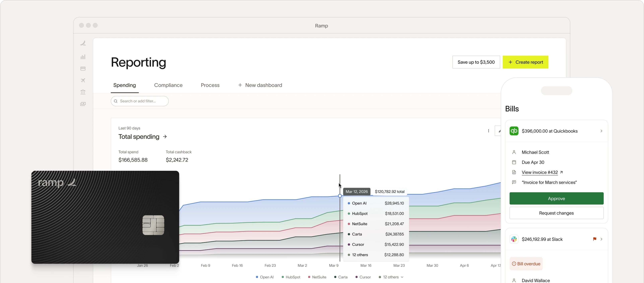Screen dimensions: 644x283
Task: Click the NetSuite $21,208.47 tooltip row
Action: (376, 224)
